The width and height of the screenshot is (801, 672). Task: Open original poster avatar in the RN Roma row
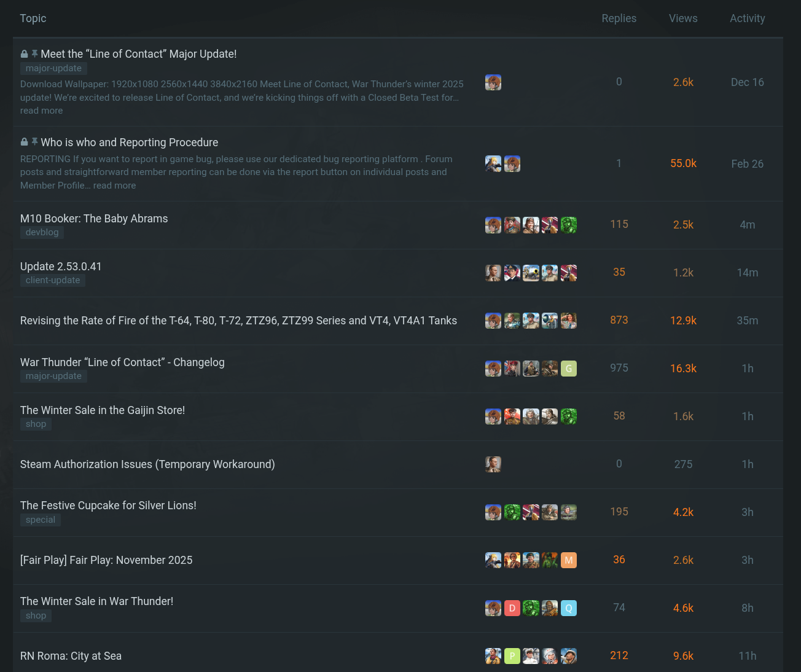point(493,656)
